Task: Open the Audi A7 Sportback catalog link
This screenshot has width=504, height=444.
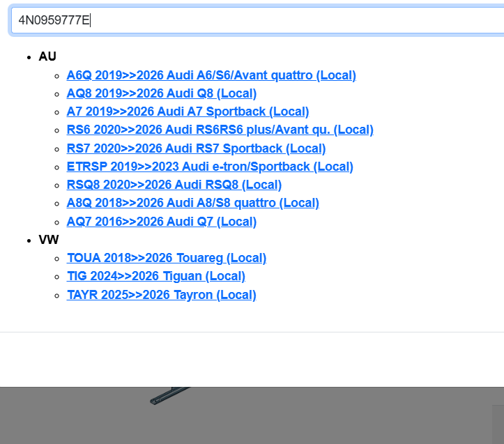Action: pyautogui.click(x=188, y=112)
